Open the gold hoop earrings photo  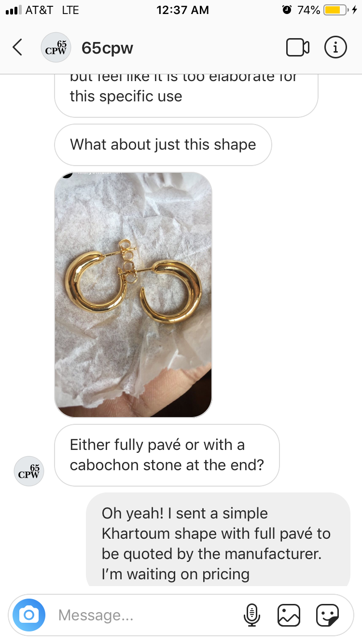pos(133,295)
